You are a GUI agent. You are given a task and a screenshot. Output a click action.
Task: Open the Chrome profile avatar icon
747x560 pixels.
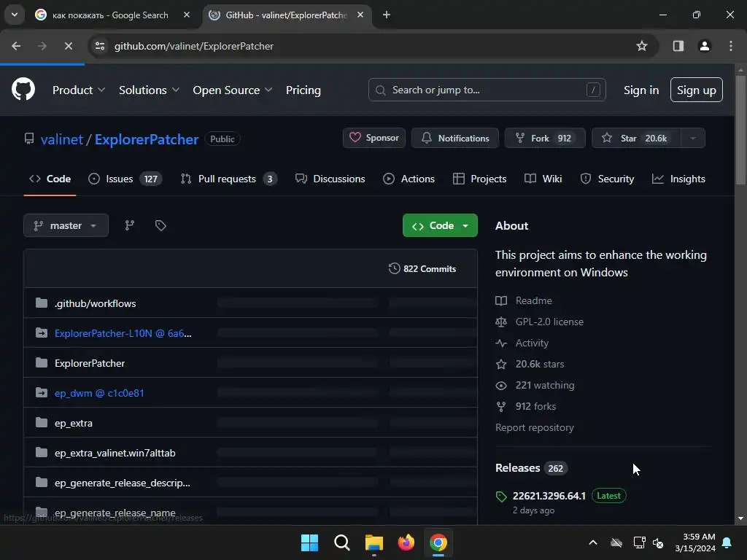[704, 46]
